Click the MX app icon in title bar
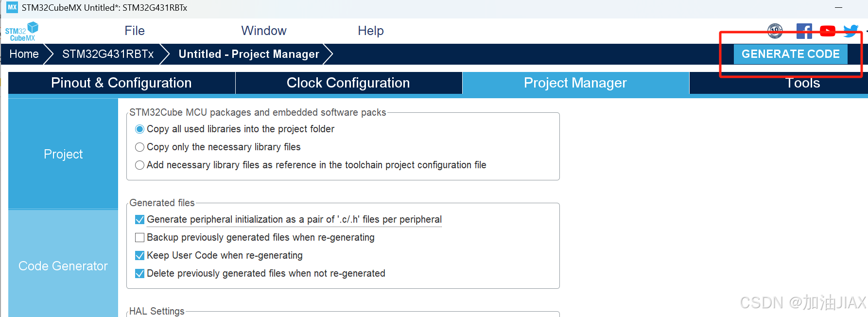Screen dimensions: 868x317 pyautogui.click(x=12, y=7)
